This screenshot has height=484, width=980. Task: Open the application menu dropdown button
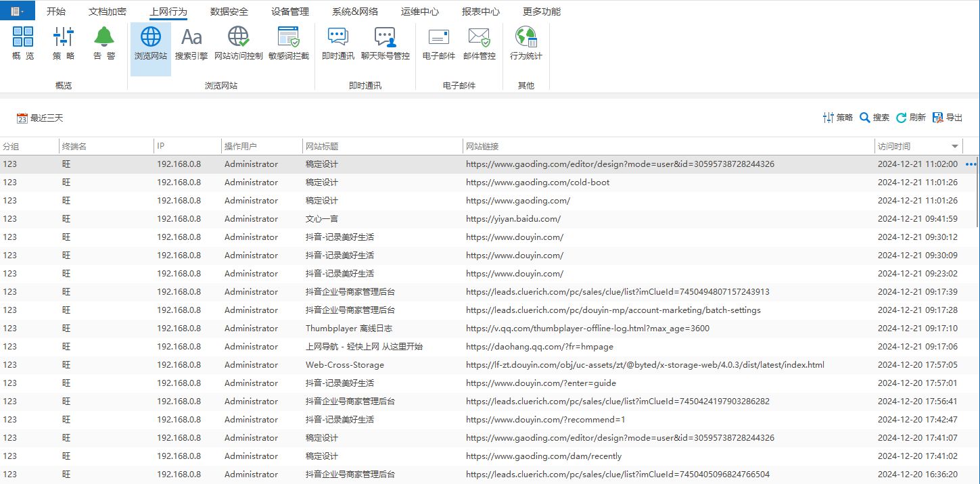click(x=17, y=11)
